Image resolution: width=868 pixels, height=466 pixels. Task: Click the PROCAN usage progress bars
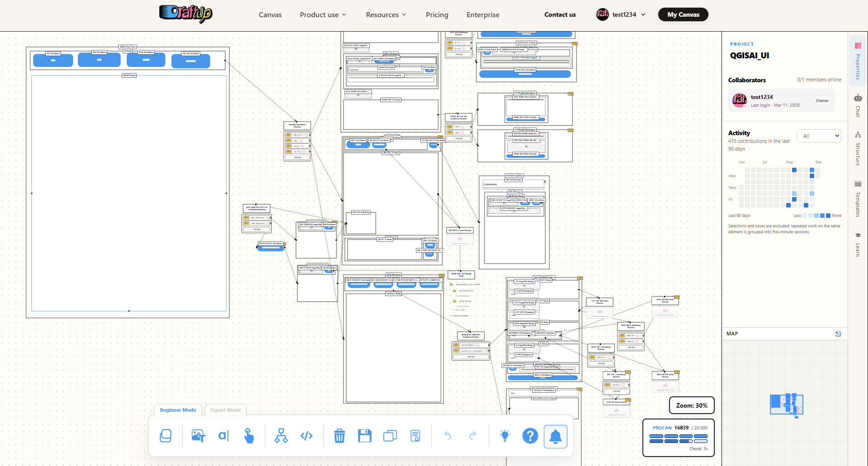pyautogui.click(x=679, y=438)
